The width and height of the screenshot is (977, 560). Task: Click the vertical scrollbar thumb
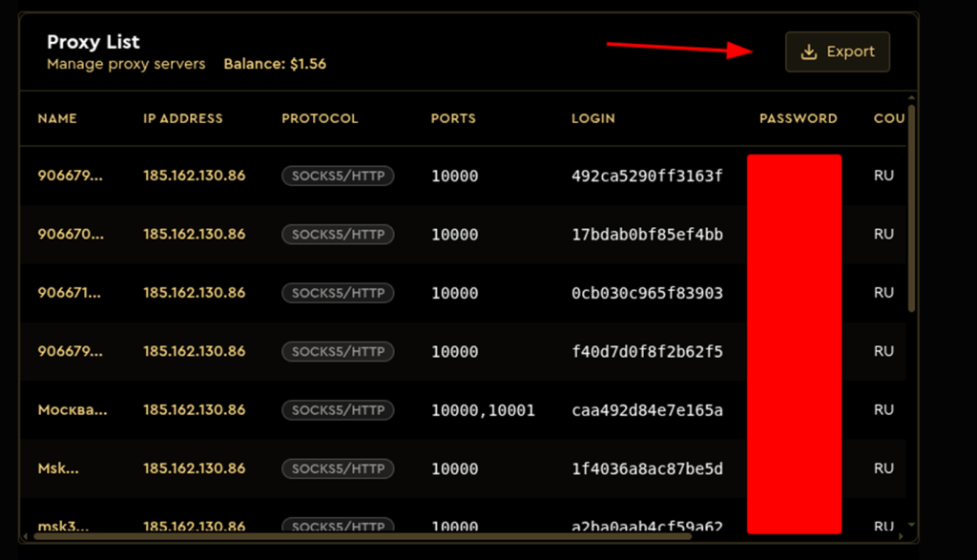point(911,210)
